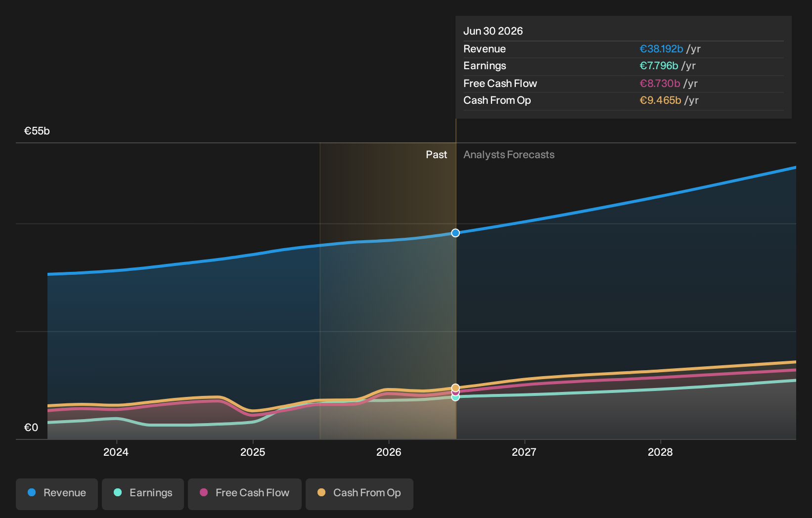812x518 pixels.
Task: Click the 2024 x-axis label
Action: (x=116, y=452)
